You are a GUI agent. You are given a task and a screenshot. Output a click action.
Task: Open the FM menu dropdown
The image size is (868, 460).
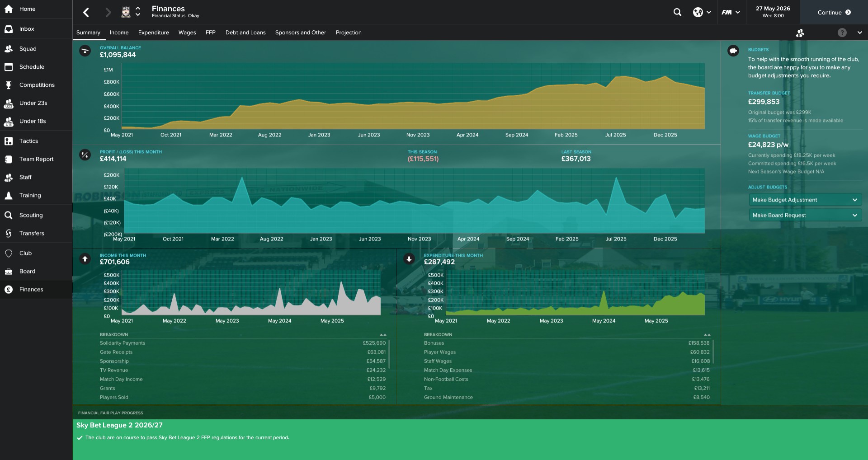point(730,12)
